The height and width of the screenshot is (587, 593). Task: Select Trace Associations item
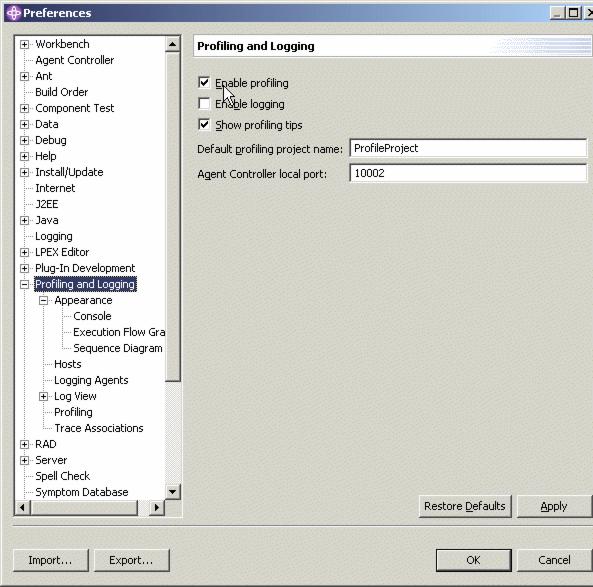point(99,428)
